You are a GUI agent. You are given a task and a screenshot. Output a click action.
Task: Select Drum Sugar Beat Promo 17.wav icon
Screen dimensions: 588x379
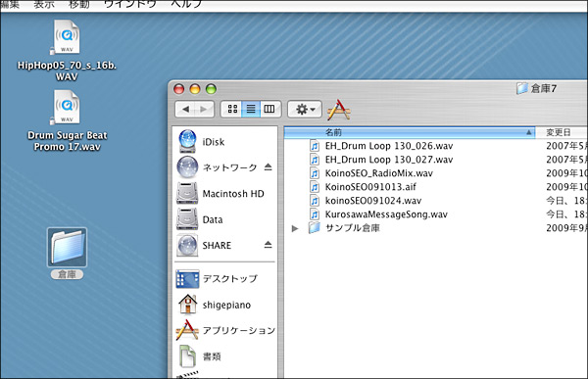(67, 108)
